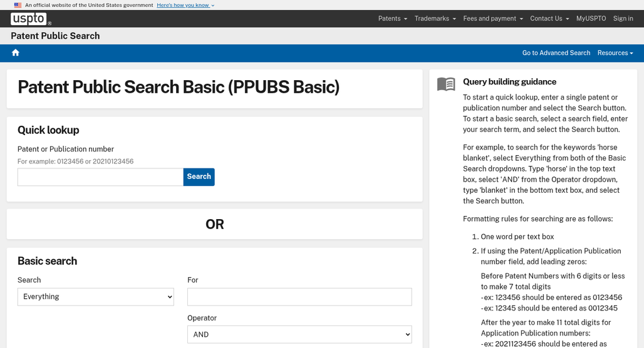Click the Quick lookup Search button
Image resolution: width=644 pixels, height=348 pixels.
tap(199, 177)
